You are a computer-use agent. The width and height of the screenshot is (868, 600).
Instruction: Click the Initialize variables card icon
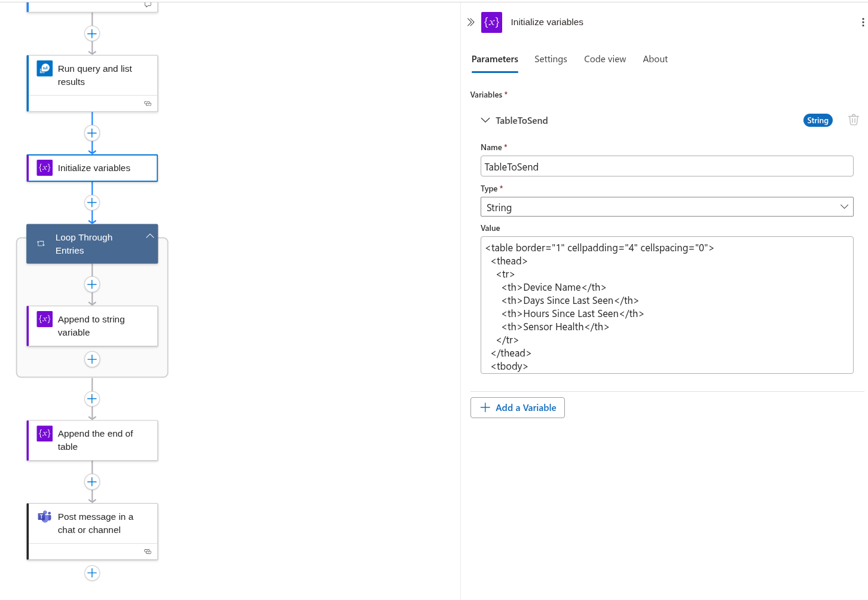coord(45,168)
